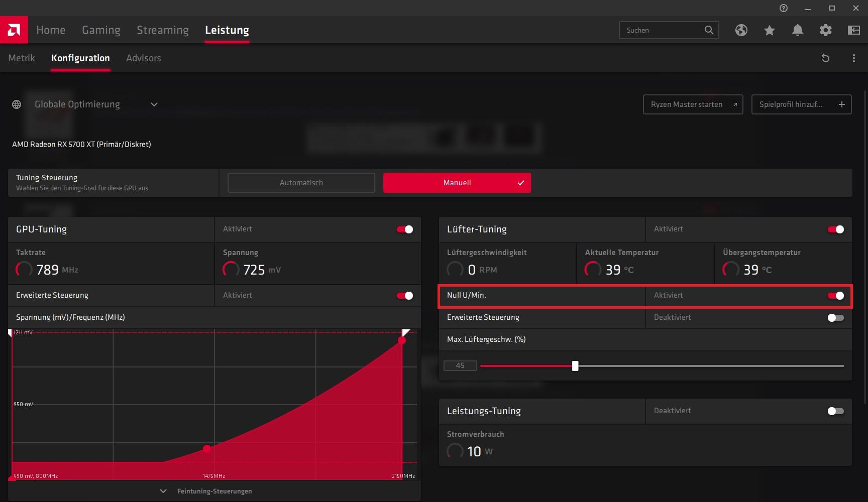
Task: Select Automatisch tuning mode
Action: pyautogui.click(x=301, y=183)
